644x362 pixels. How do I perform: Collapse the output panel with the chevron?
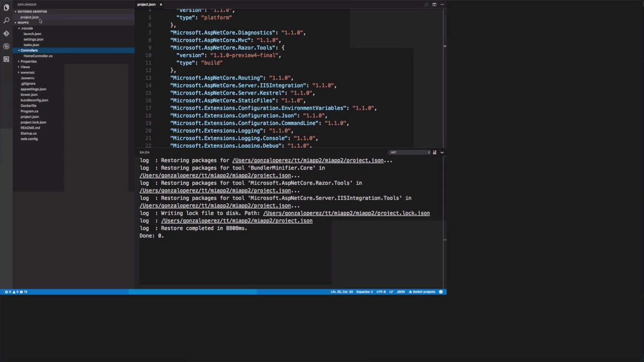coord(442,152)
